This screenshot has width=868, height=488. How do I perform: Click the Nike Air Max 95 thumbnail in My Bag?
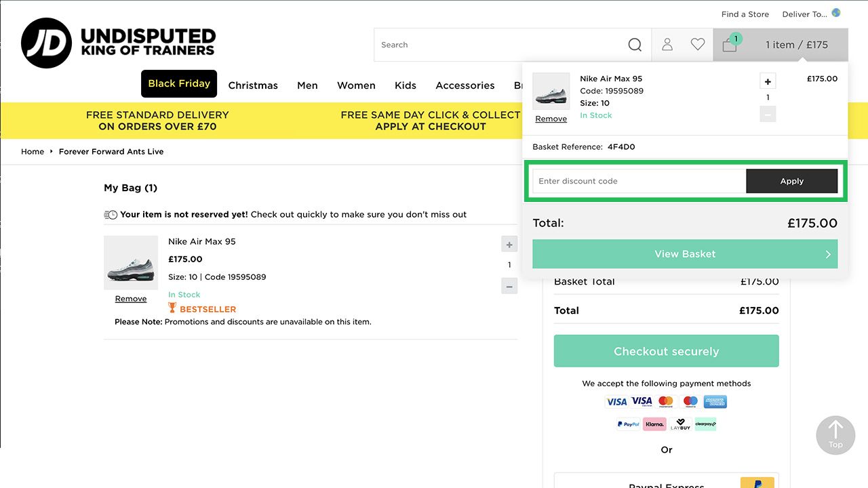click(x=131, y=263)
